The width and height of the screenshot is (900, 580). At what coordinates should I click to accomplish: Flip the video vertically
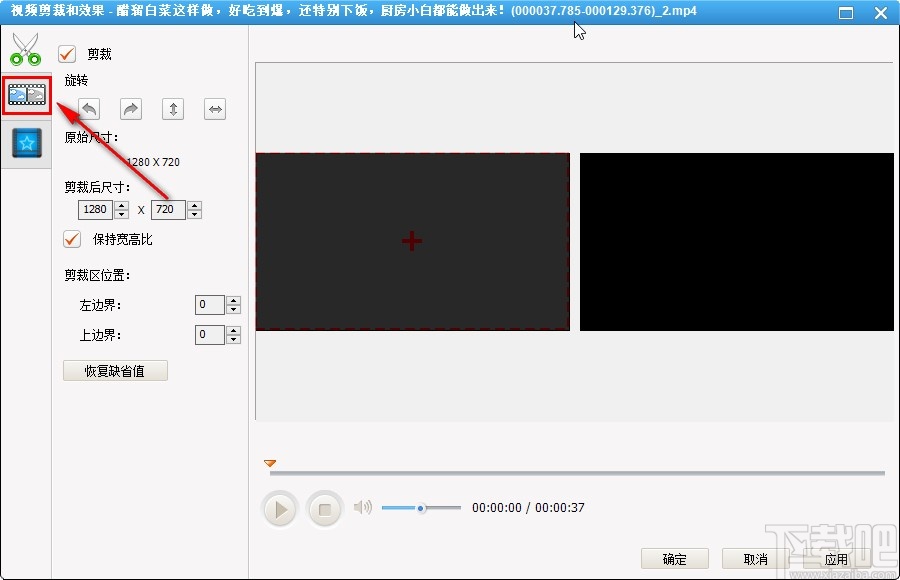click(172, 108)
